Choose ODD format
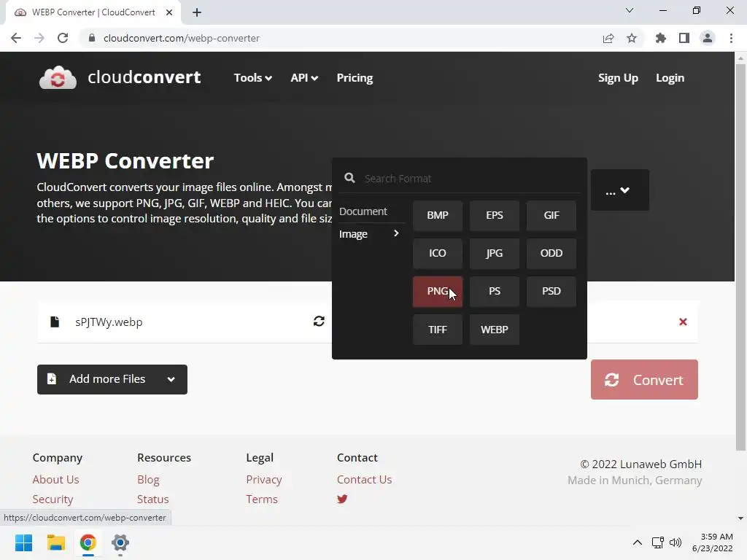 point(551,253)
